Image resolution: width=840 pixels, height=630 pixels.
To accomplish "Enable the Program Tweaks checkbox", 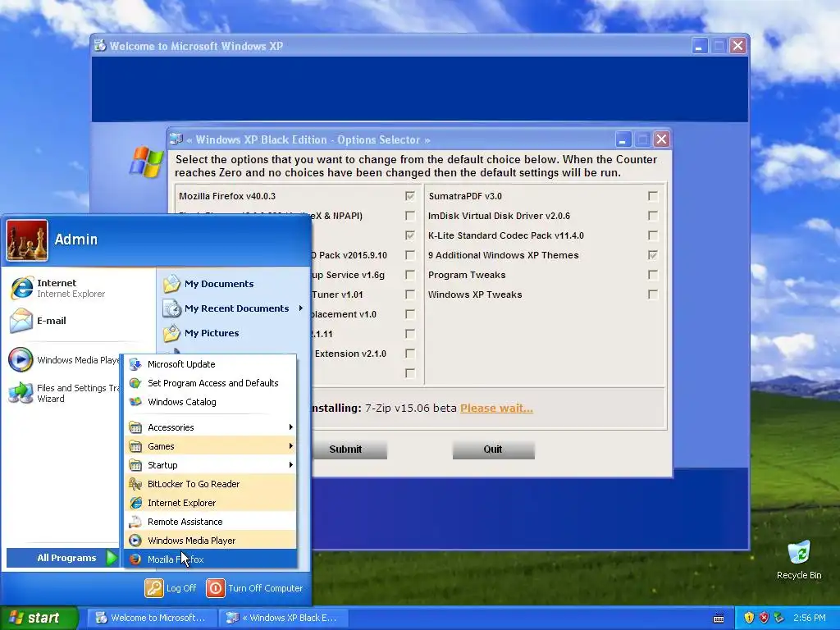I will click(x=652, y=275).
